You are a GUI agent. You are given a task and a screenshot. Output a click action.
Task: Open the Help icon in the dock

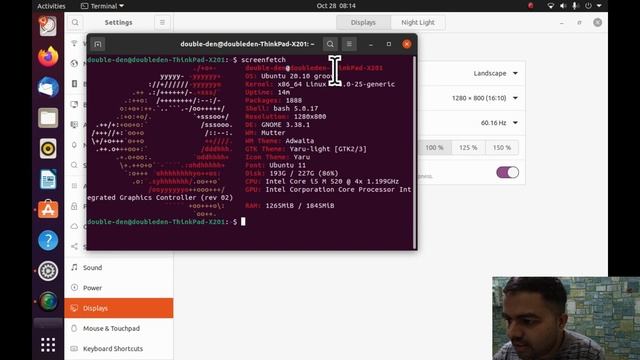(48, 240)
